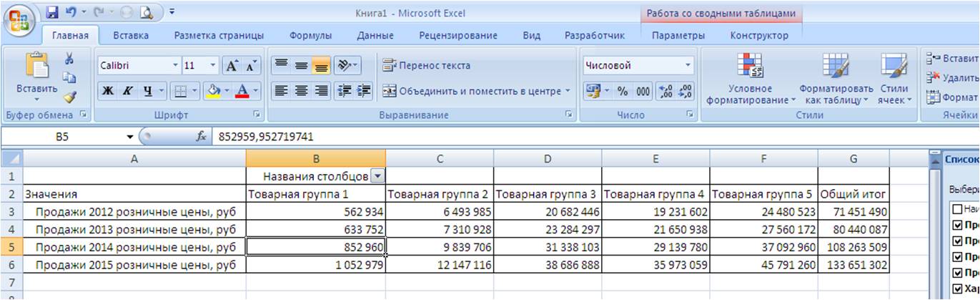The height and width of the screenshot is (300, 980).
Task: Switch to the Формулы ribbon tab
Action: [310, 35]
